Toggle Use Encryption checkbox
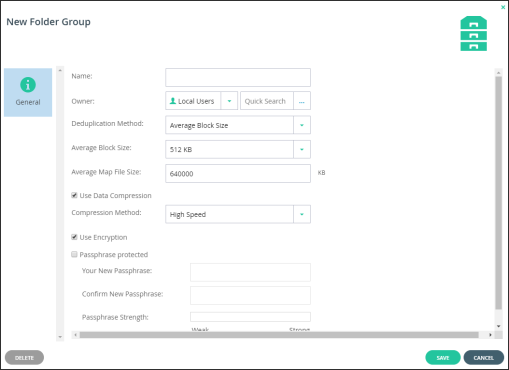Image resolution: width=509 pixels, height=370 pixels. point(74,237)
